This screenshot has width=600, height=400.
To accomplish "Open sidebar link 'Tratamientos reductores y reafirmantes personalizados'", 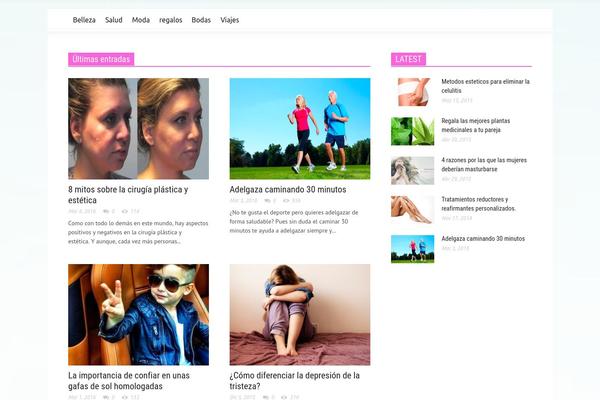I will pyautogui.click(x=478, y=204).
